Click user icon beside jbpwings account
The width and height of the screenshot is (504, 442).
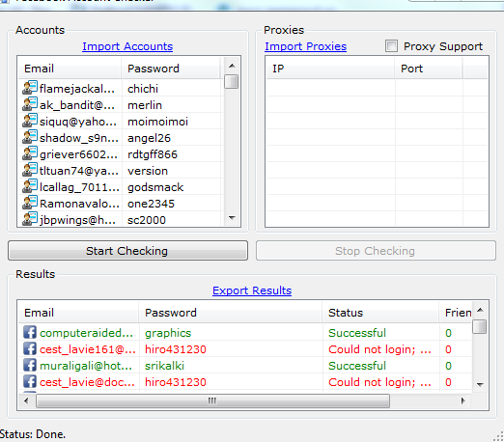(30, 219)
